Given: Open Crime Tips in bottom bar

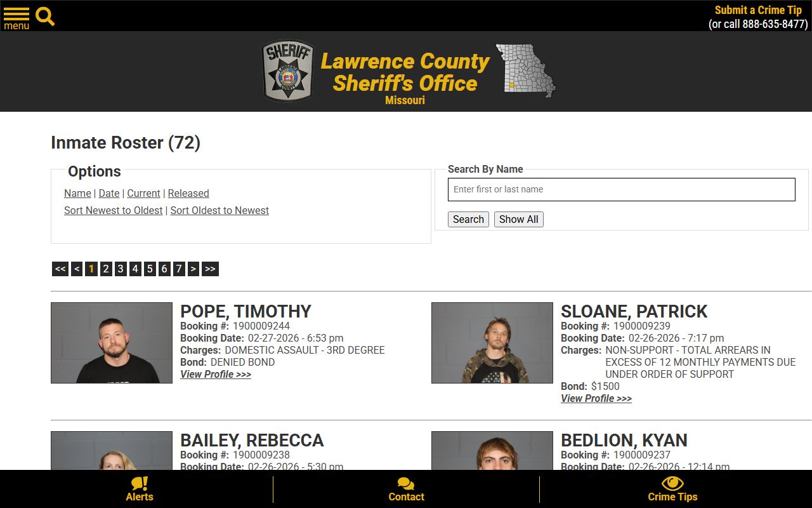Looking at the screenshot, I should tap(672, 490).
